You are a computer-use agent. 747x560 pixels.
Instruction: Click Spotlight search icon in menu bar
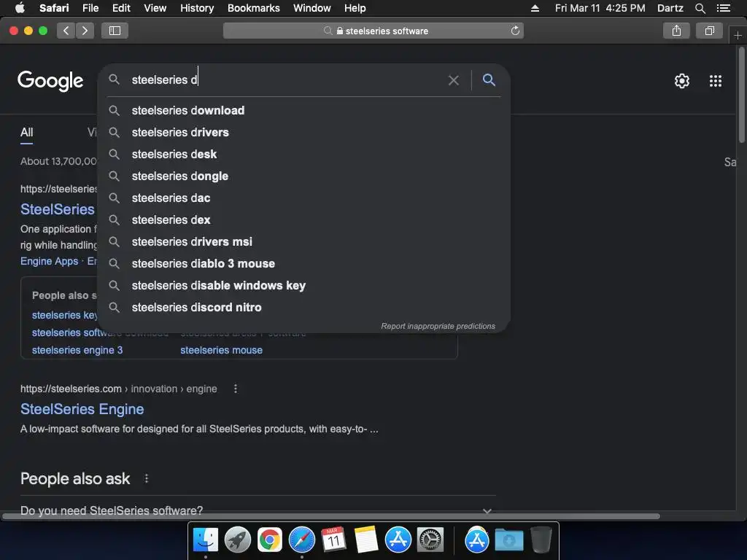[x=700, y=8]
